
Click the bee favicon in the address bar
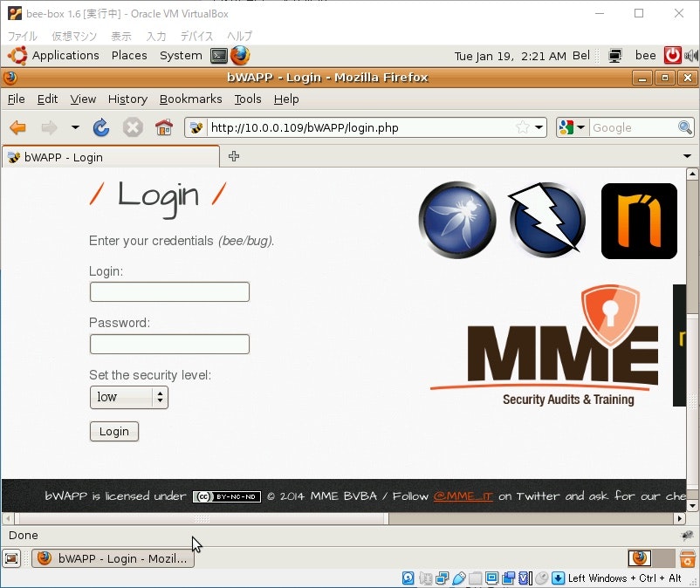(x=196, y=128)
